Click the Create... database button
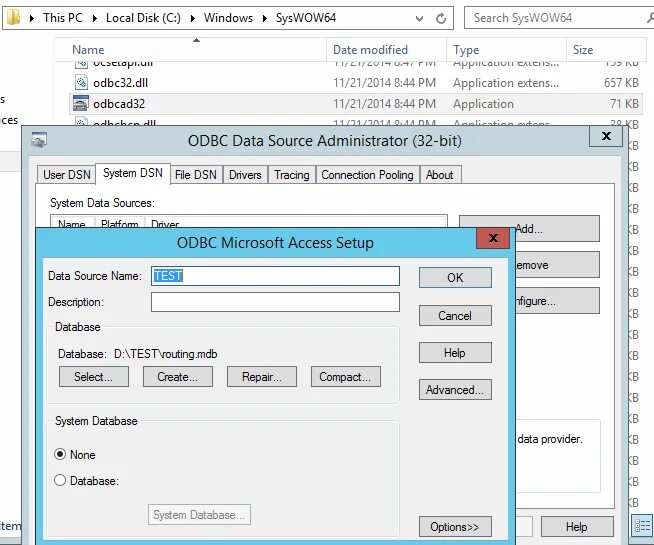 click(x=178, y=377)
